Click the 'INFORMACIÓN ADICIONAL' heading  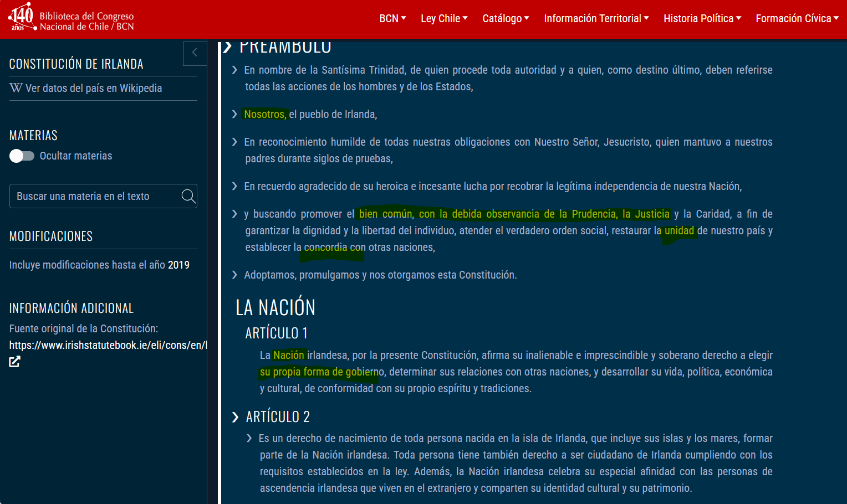pos(72,308)
